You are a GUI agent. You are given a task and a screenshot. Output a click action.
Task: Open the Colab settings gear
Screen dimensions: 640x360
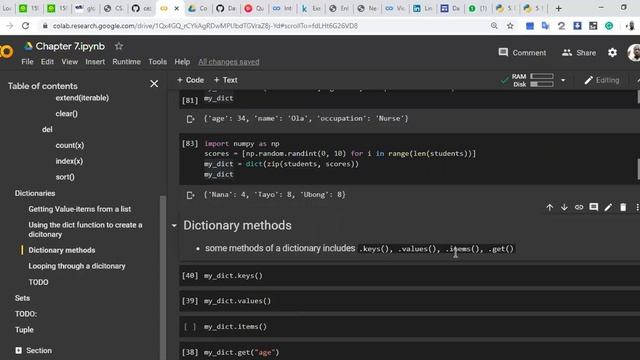(612, 53)
